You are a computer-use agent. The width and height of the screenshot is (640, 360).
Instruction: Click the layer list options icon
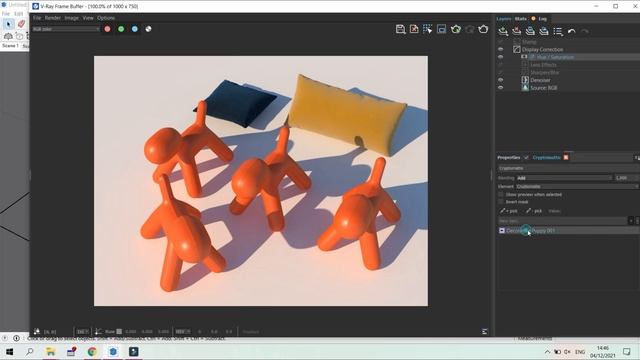click(x=558, y=31)
